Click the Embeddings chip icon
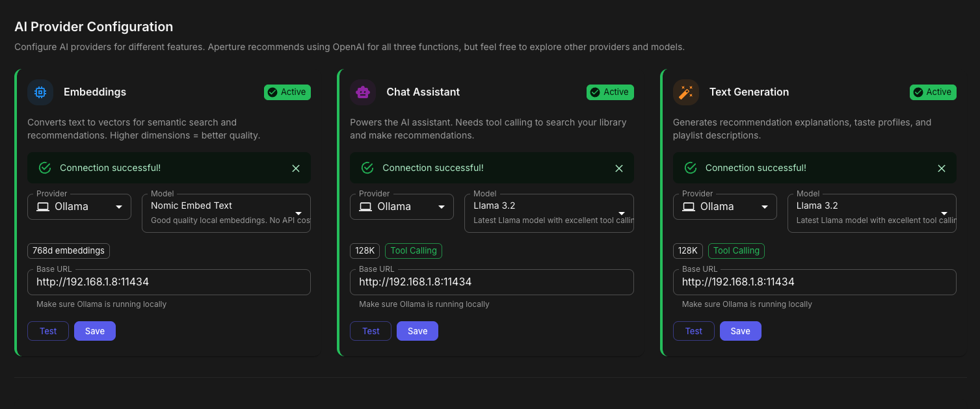Image resolution: width=980 pixels, height=409 pixels. (40, 92)
